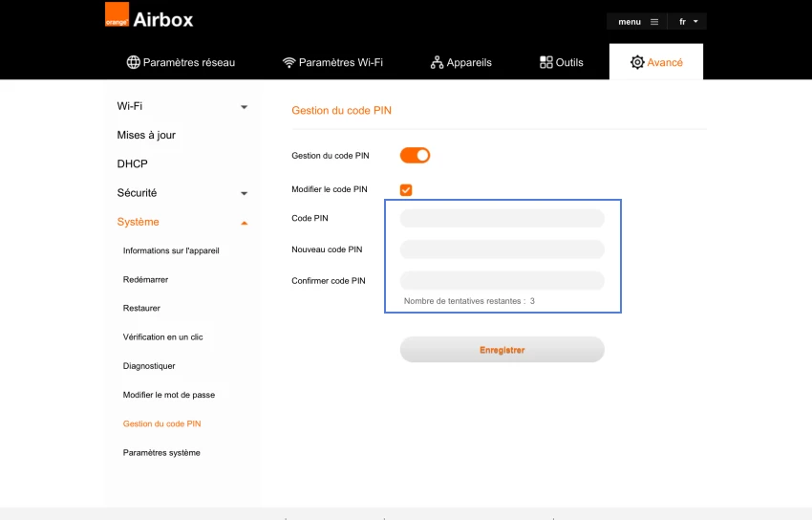The height and width of the screenshot is (520, 812).
Task: Expand the Sécurité sidebar section arrow
Action: [x=244, y=194]
